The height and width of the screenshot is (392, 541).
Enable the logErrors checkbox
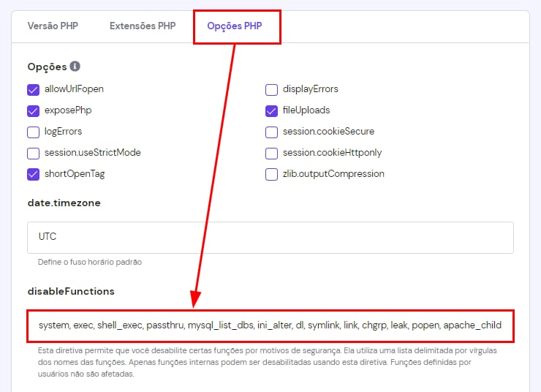click(33, 132)
